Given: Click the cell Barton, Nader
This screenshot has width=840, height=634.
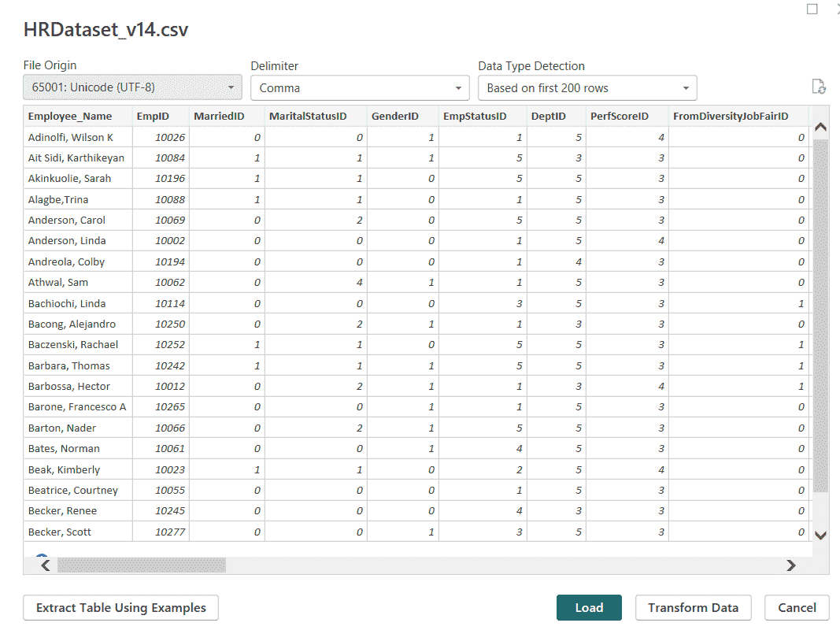Looking at the screenshot, I should coord(78,428).
